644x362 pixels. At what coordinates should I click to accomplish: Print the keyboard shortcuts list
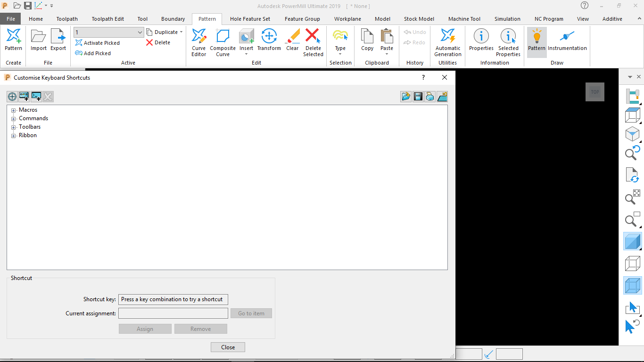(430, 96)
